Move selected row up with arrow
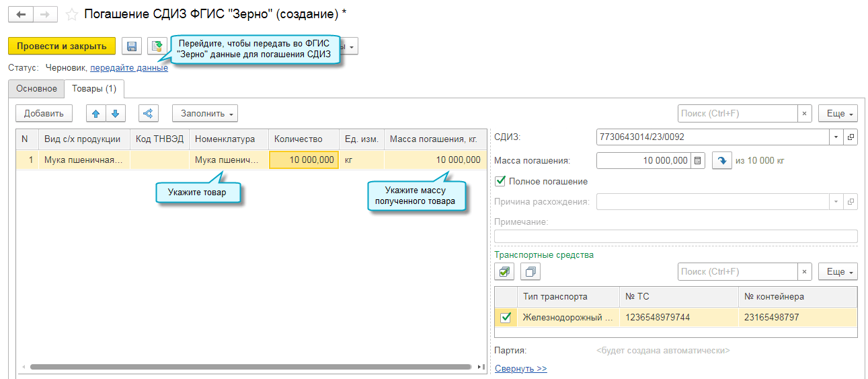The height and width of the screenshot is (379, 868). click(x=96, y=114)
